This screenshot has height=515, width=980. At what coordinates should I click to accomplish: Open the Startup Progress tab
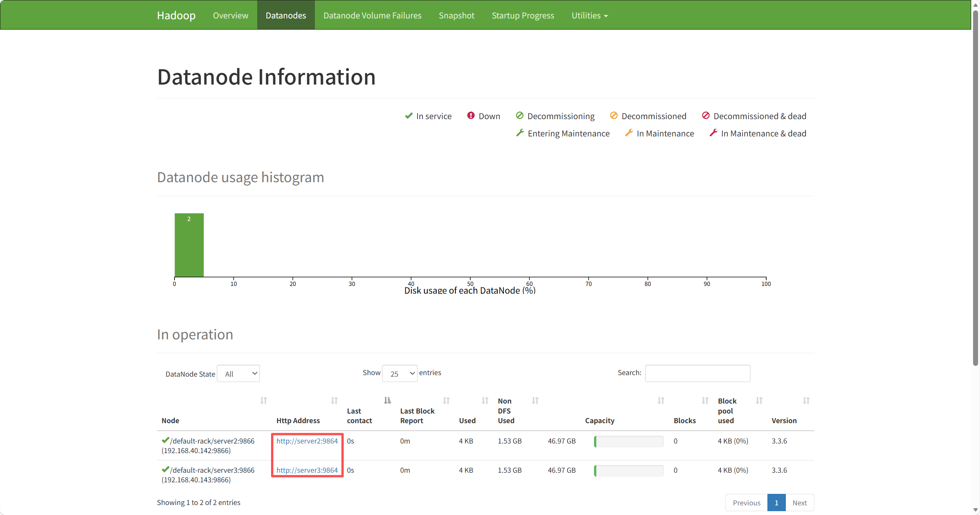523,15
